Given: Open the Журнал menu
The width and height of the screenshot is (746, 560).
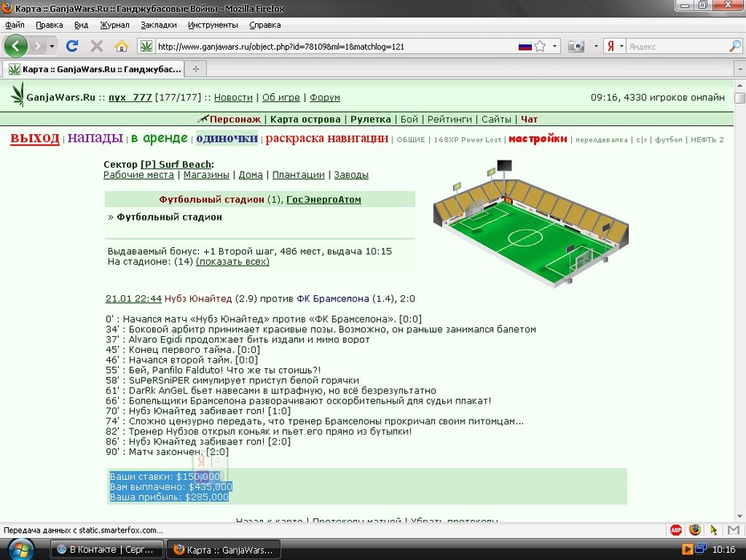Looking at the screenshot, I should [115, 25].
